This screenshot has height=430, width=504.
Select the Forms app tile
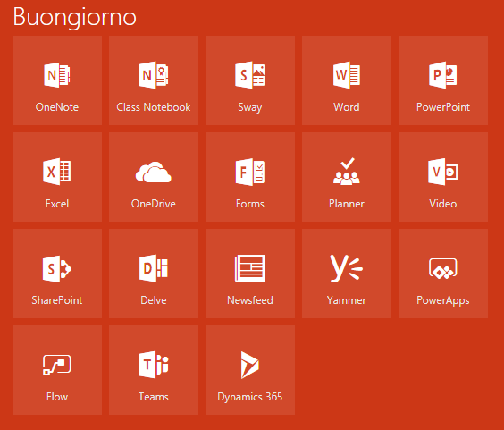click(250, 177)
